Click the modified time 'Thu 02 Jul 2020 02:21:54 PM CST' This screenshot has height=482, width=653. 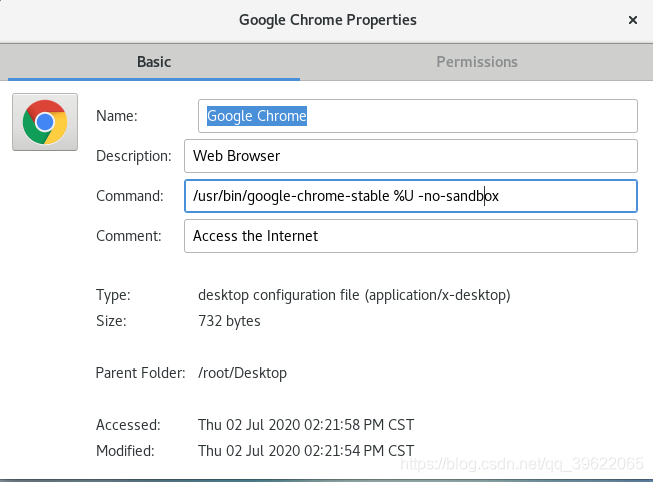point(306,451)
